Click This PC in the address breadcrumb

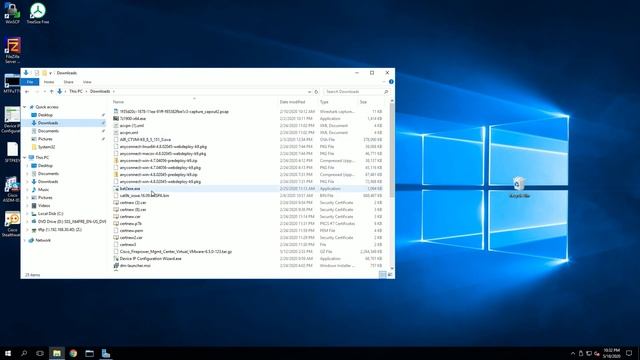pyautogui.click(x=76, y=91)
